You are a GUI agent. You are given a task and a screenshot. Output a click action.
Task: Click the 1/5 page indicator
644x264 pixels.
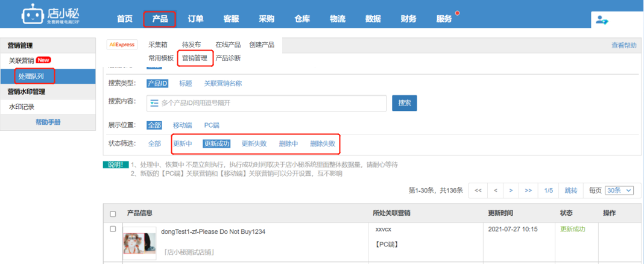(548, 190)
